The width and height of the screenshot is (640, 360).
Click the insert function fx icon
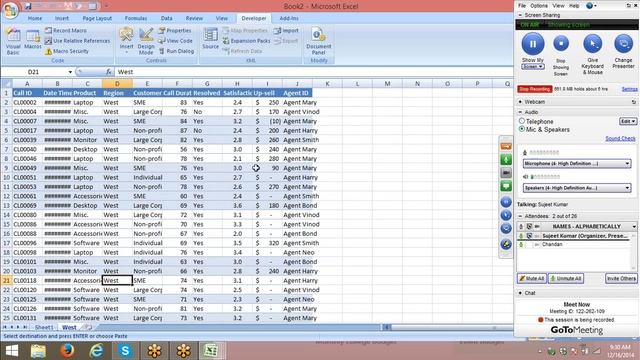[x=109, y=72]
